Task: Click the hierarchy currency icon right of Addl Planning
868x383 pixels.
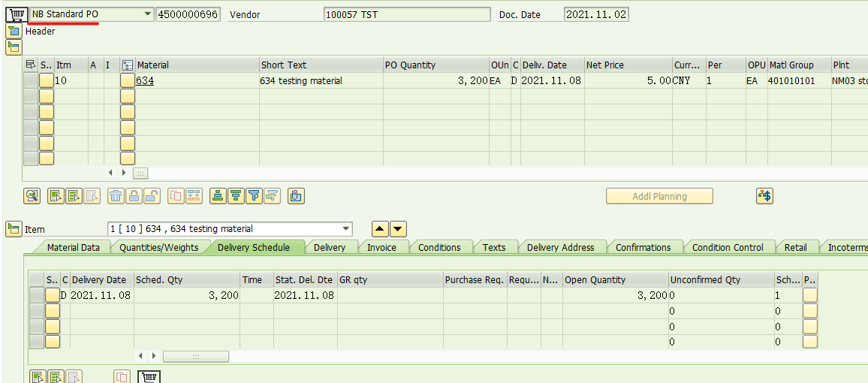Action: coord(765,195)
